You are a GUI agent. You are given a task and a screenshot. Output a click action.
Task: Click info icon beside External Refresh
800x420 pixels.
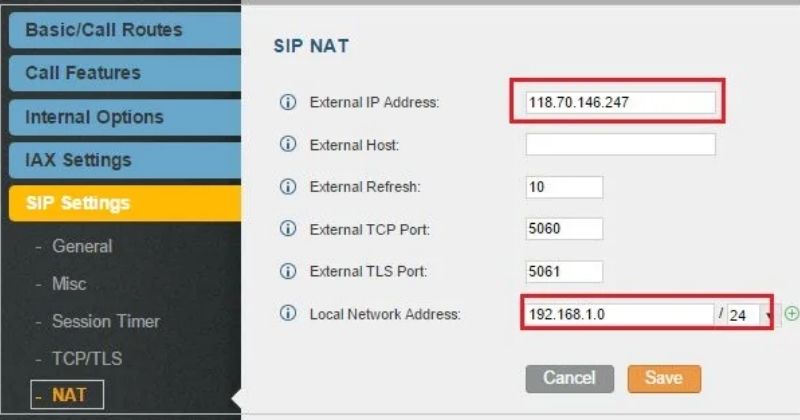(288, 187)
